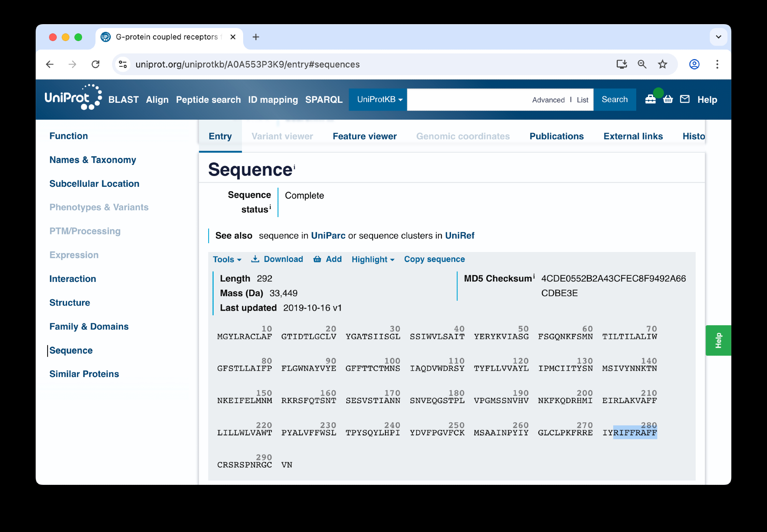Follow the UniParc link
Screen dimensions: 767x532
328,236
